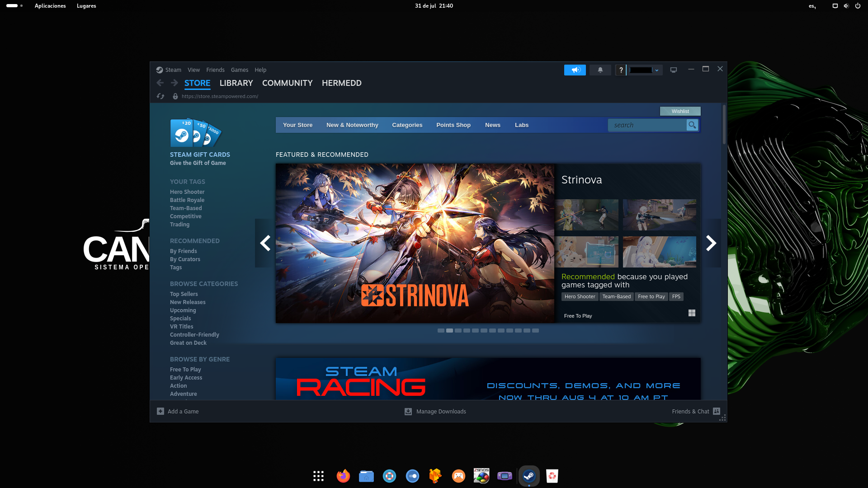Viewport: 868px width, 488px height.
Task: Click the padlock icon next to URL
Action: coord(175,96)
